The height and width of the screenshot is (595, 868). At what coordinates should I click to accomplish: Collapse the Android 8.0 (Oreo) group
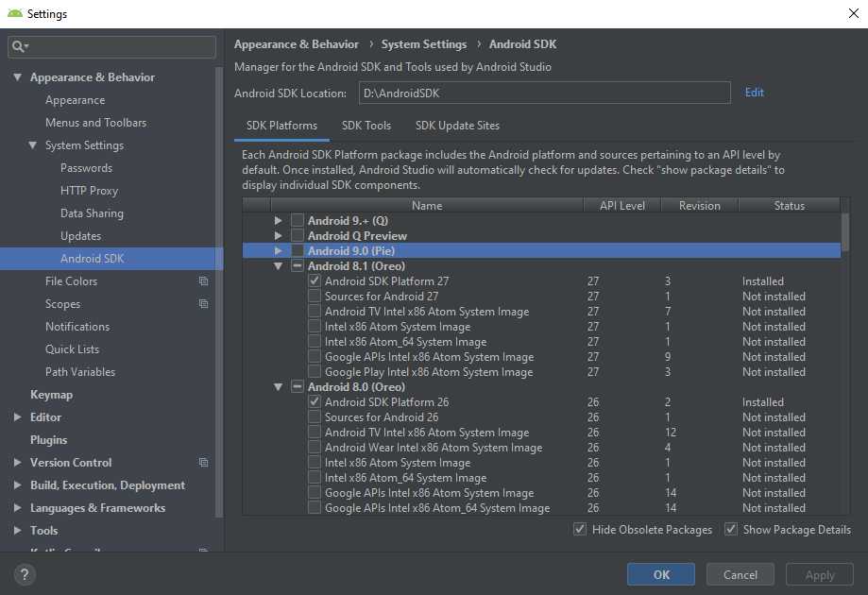click(x=278, y=386)
